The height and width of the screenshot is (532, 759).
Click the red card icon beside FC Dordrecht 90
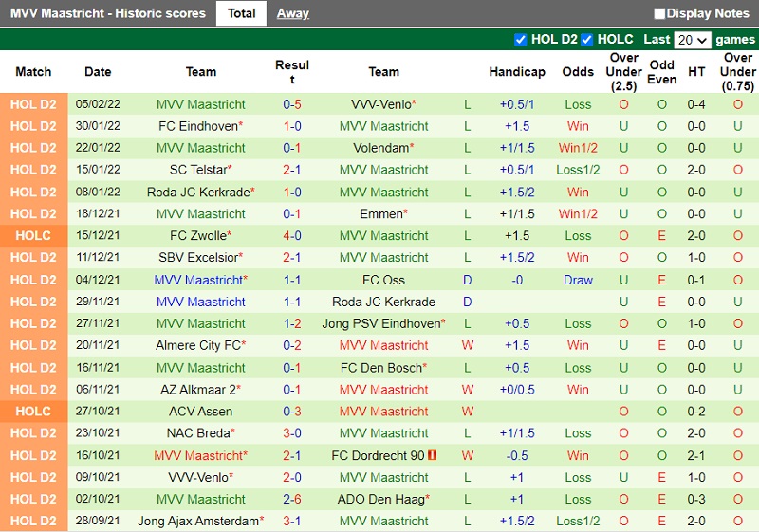coord(432,456)
